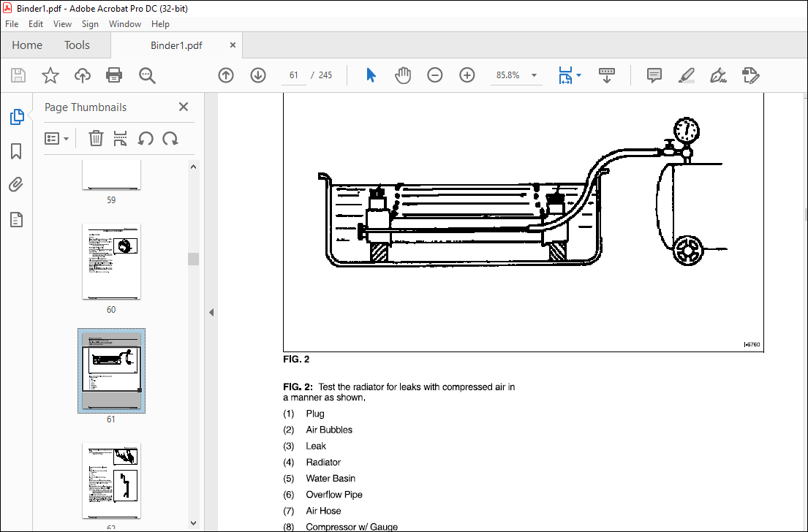
Task: Click the 'Leak' legend entry
Action: coord(316,446)
